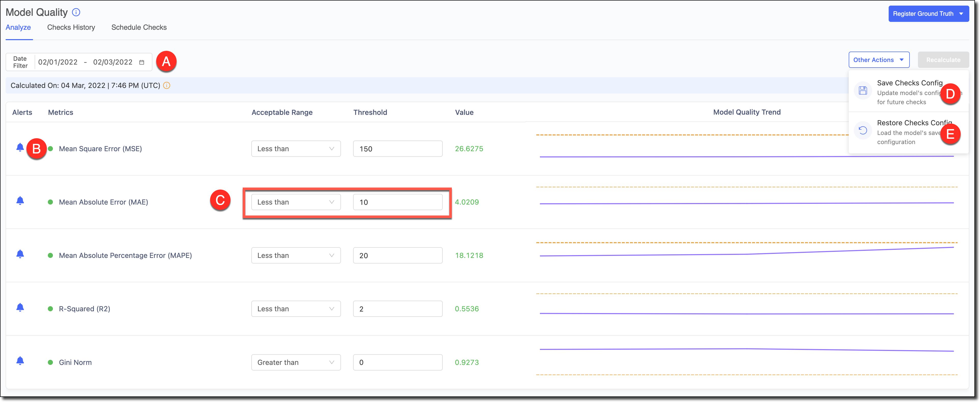Open the Gini Norm Greater than dropdown
980x402 pixels.
pyautogui.click(x=296, y=362)
